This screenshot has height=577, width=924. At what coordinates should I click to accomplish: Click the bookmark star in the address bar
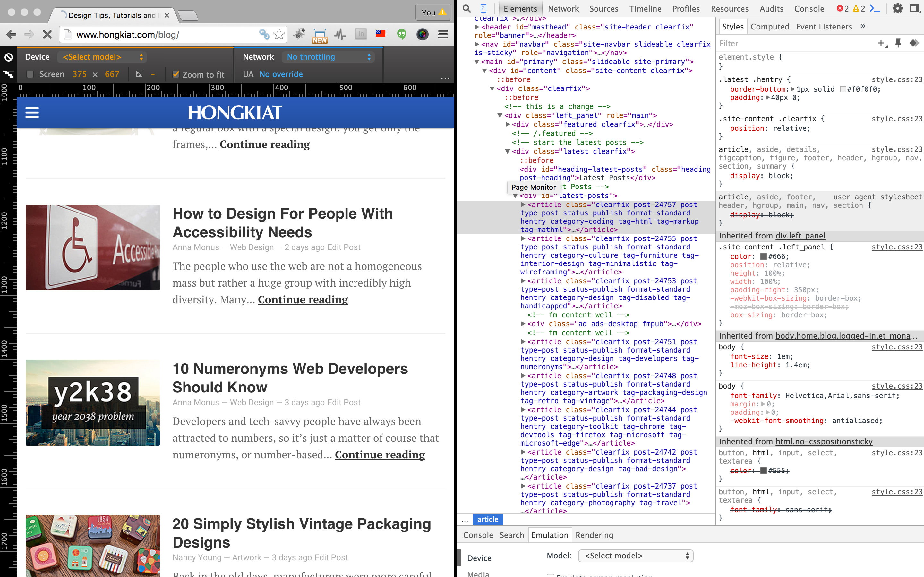click(279, 34)
